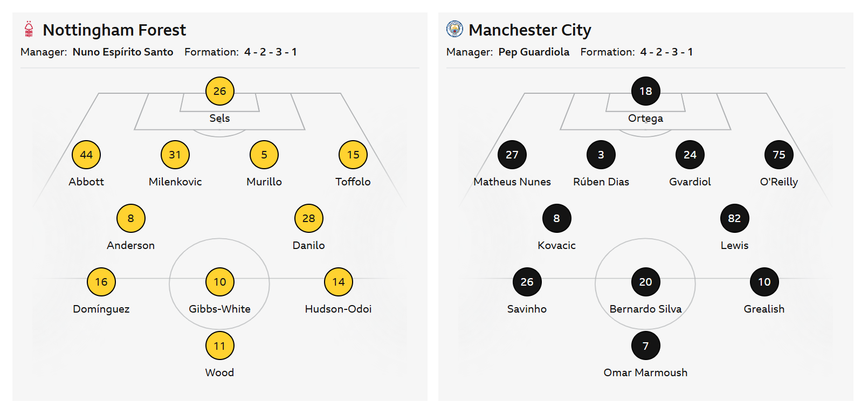Select City goalkeeper number 18 Ortega
The image size is (868, 408).
[x=645, y=91]
